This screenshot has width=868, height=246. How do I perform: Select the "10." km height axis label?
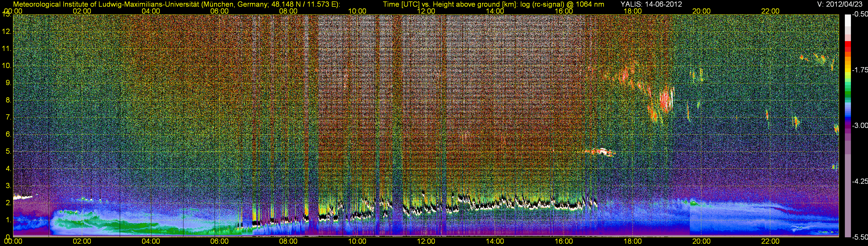click(x=7, y=66)
